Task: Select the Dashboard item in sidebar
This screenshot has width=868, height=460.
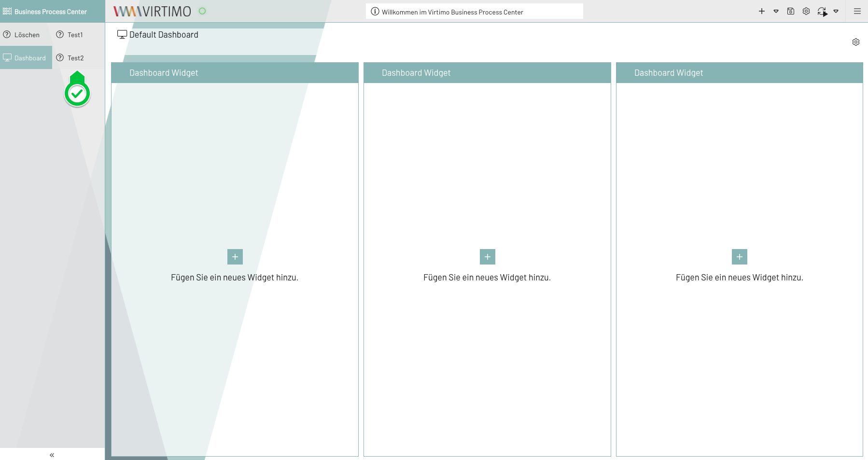Action: point(26,58)
